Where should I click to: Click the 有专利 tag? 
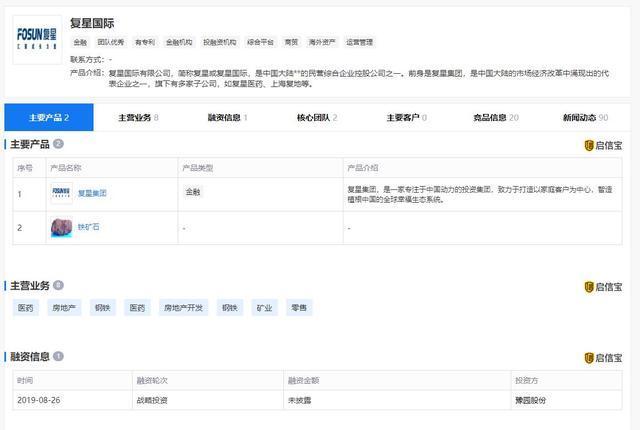(145, 42)
